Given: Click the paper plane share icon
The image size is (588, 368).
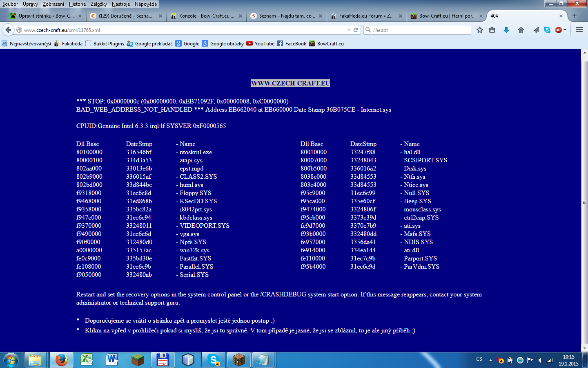Looking at the screenshot, I should click(536, 30).
